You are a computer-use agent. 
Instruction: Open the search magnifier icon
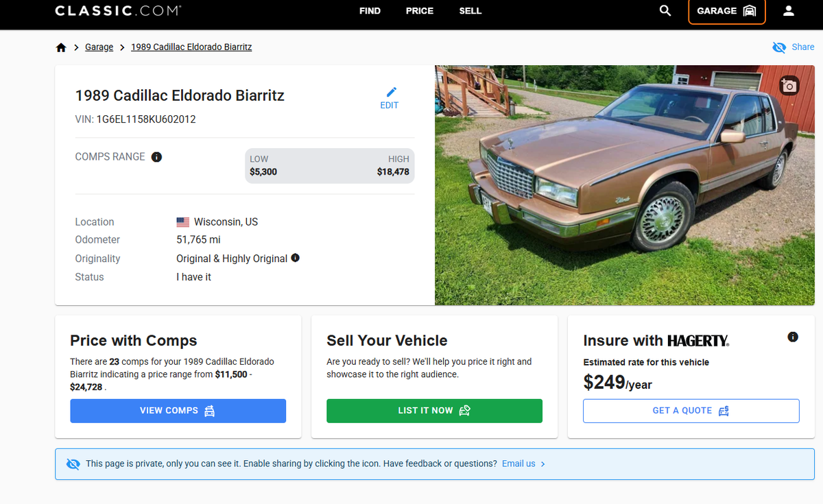click(665, 11)
